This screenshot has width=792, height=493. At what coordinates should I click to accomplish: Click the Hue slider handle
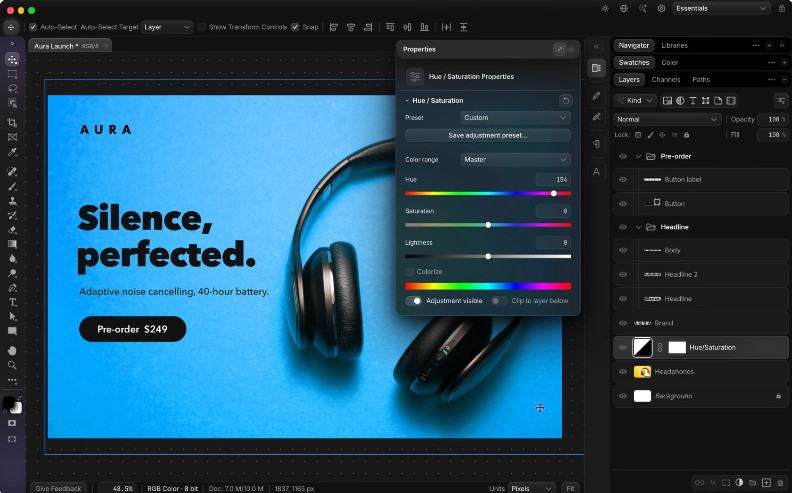[x=554, y=193]
